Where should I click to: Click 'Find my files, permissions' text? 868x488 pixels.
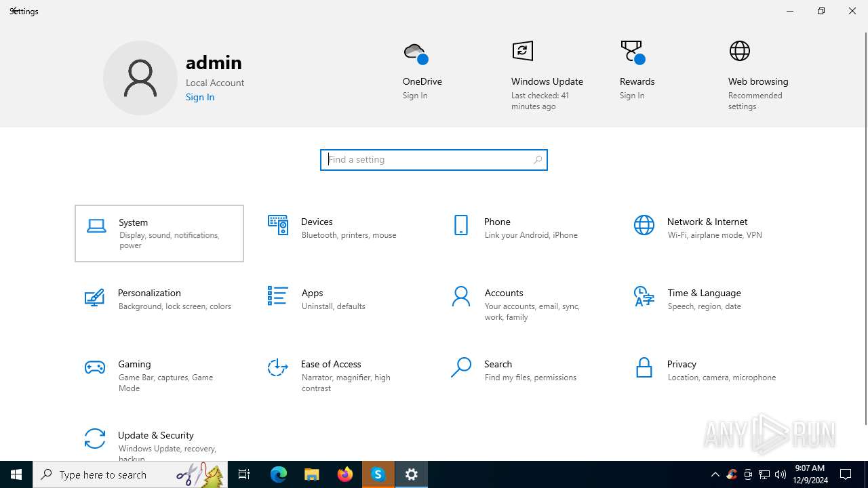(x=530, y=378)
